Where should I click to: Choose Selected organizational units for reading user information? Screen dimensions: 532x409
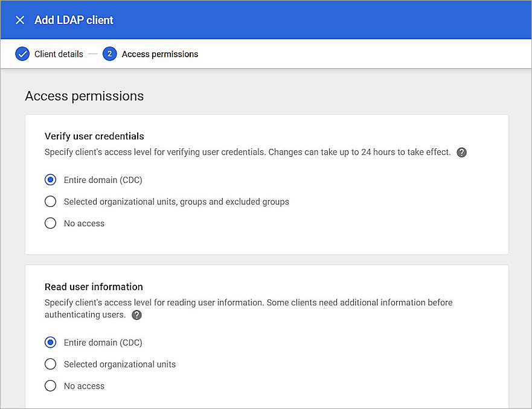(50, 364)
